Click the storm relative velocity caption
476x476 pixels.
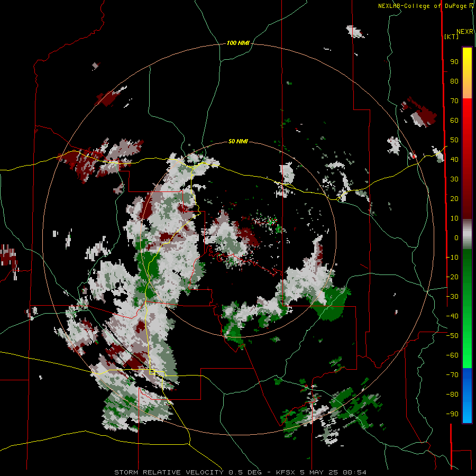(x=240, y=472)
